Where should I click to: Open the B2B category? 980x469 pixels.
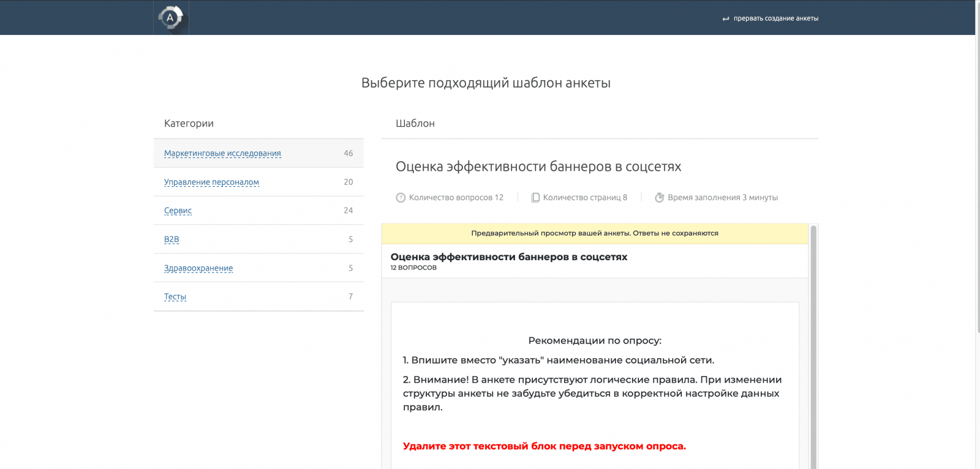point(171,239)
